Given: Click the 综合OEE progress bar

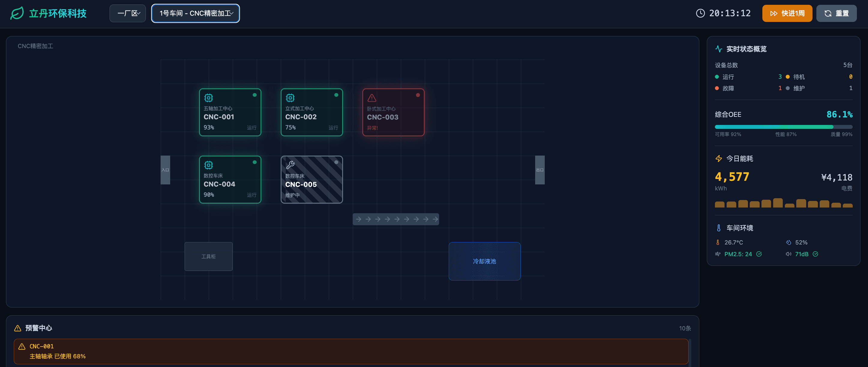Looking at the screenshot, I should 783,127.
